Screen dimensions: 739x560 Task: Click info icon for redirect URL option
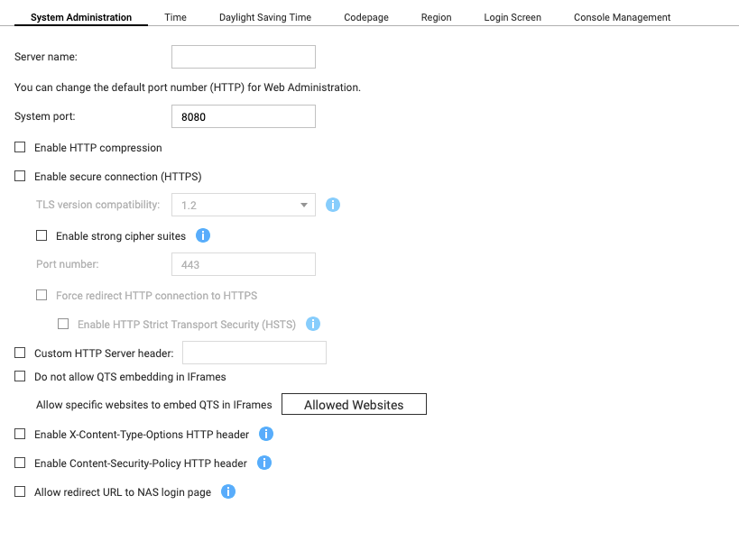coord(228,491)
